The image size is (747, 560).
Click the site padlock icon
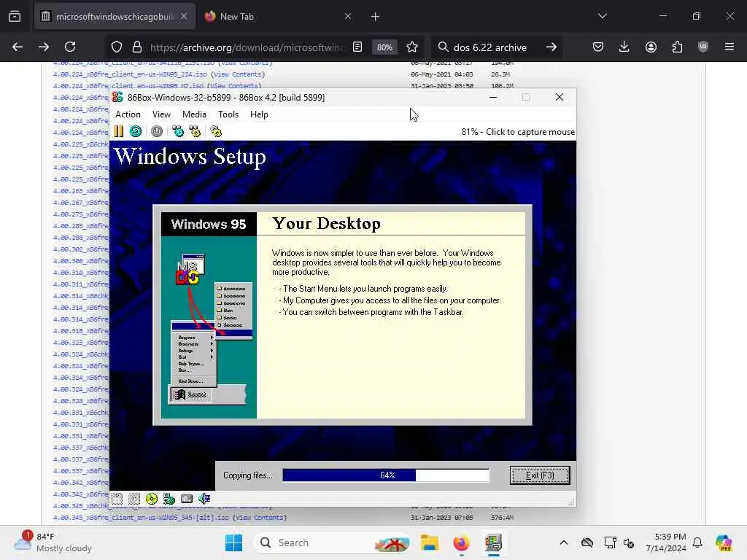[x=137, y=47]
